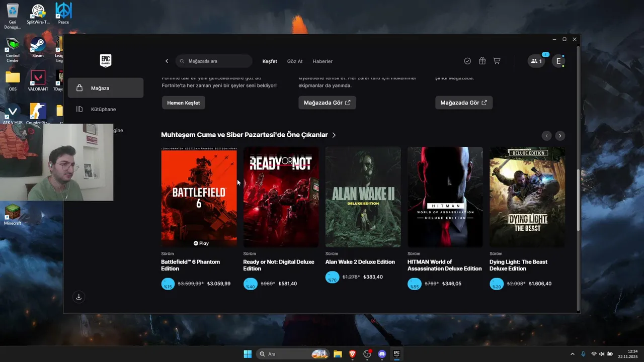Open the E profile avatar menu
Screen dimensions: 644x362
[x=558, y=61]
